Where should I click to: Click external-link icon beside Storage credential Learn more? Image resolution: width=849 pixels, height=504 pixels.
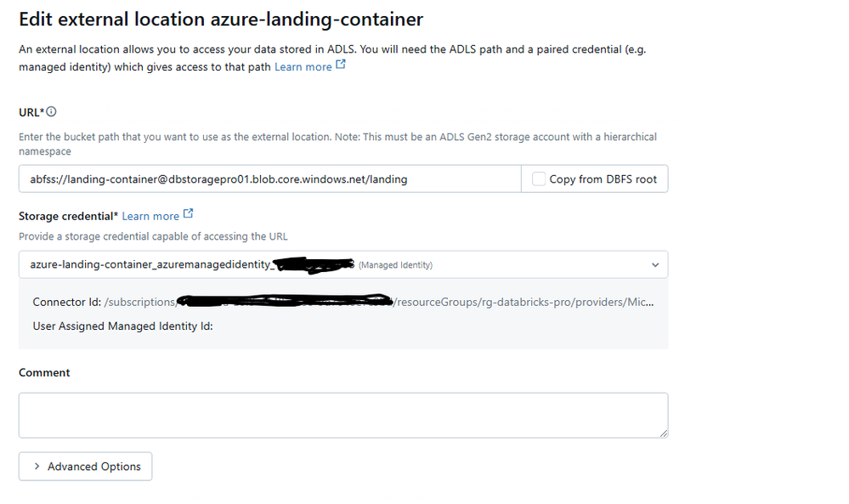pos(188,214)
